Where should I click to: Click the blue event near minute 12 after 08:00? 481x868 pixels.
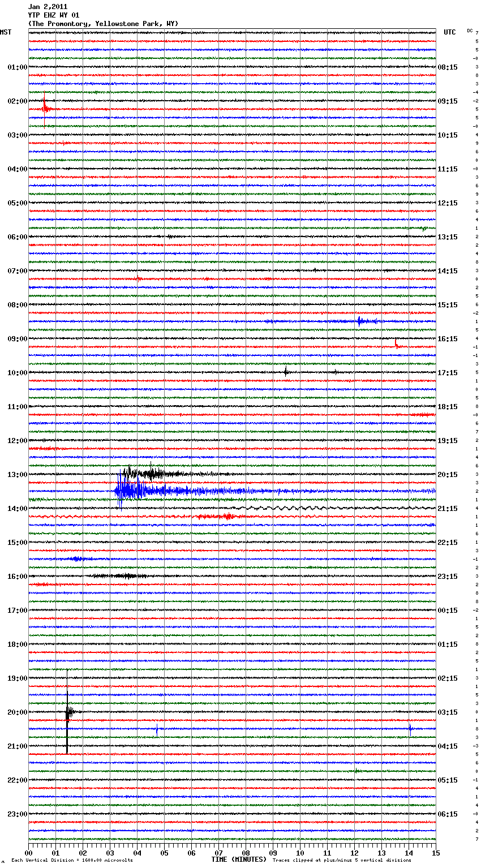pyautogui.click(x=361, y=321)
